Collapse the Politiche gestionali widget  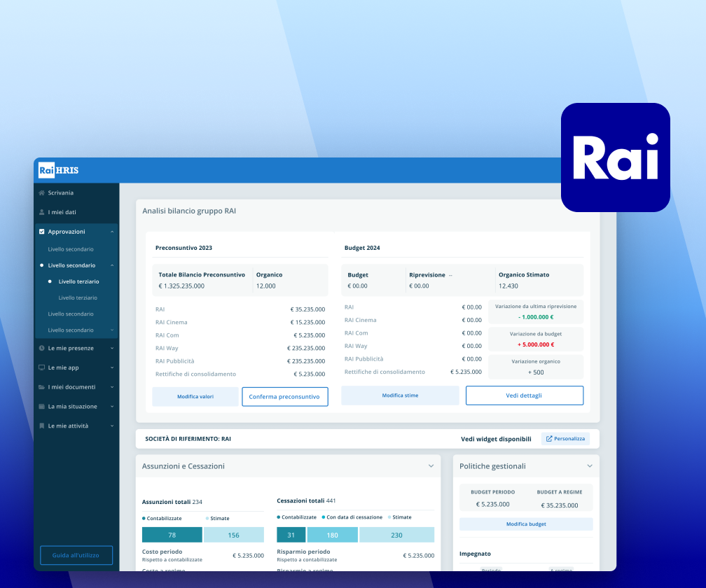click(590, 466)
